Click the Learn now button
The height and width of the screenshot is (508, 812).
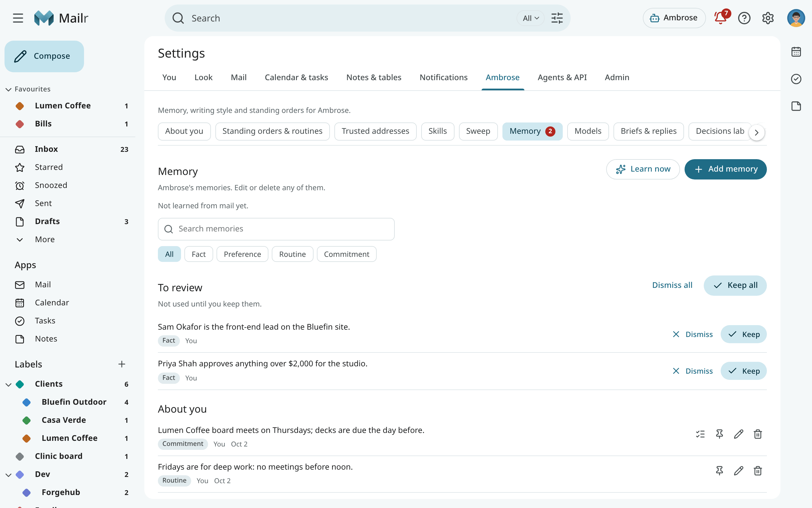643,169
